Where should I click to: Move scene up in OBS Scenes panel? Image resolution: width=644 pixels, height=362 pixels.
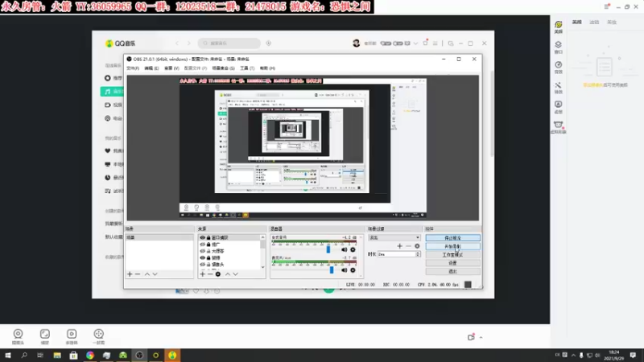click(x=147, y=274)
